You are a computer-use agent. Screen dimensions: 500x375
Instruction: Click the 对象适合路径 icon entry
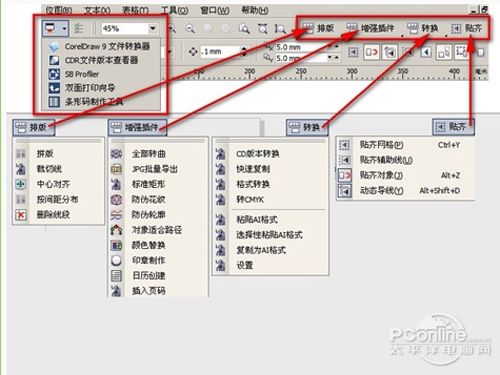[116, 230]
